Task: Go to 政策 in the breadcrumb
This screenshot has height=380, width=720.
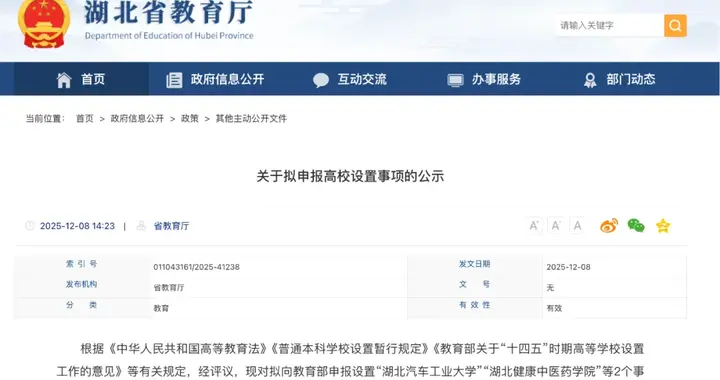Action: pyautogui.click(x=190, y=119)
